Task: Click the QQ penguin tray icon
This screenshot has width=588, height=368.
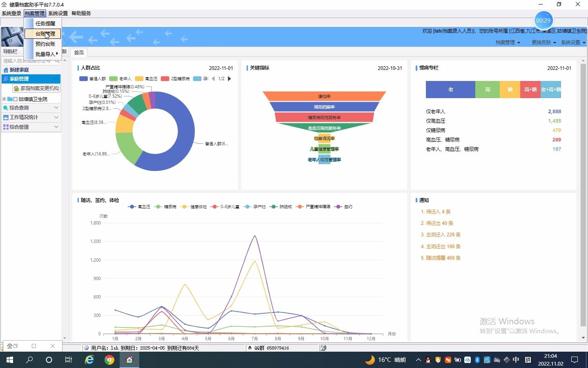Action: coord(428,360)
